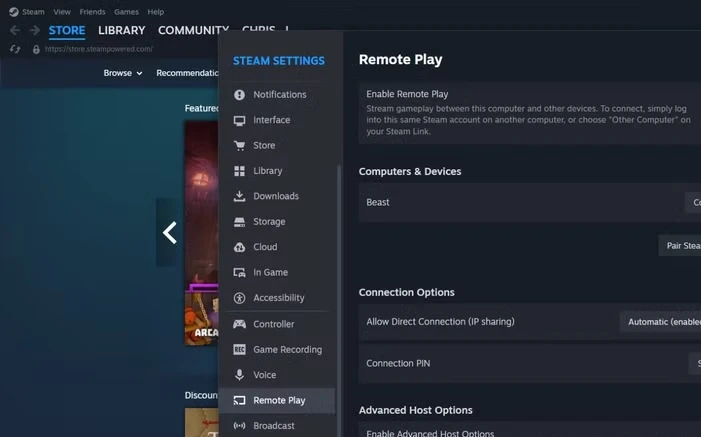The height and width of the screenshot is (437, 701).
Task: Click the Enable Advanced Host Options label
Action: (430, 433)
